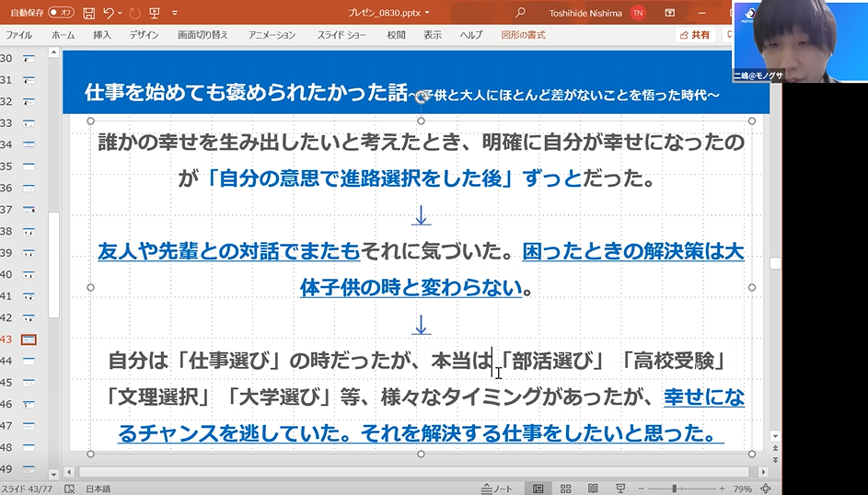Click the top-center resize handle of text box
The height and width of the screenshot is (495, 868).
pos(421,121)
